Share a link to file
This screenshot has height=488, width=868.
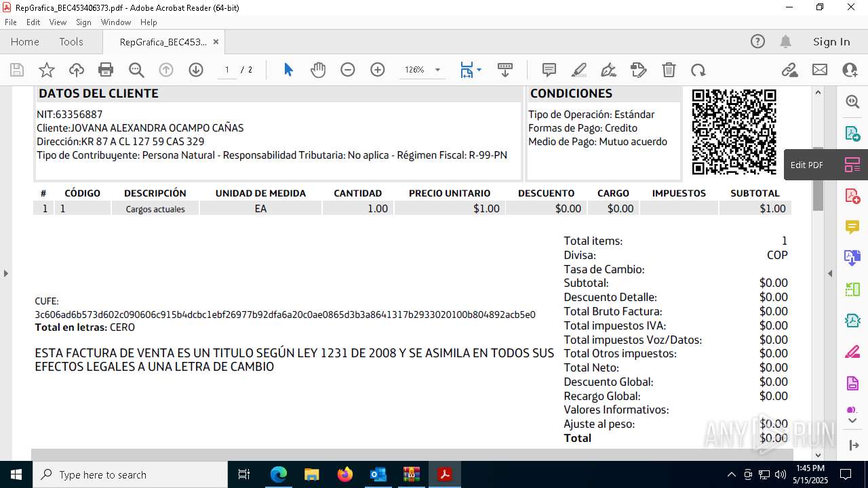click(x=789, y=70)
